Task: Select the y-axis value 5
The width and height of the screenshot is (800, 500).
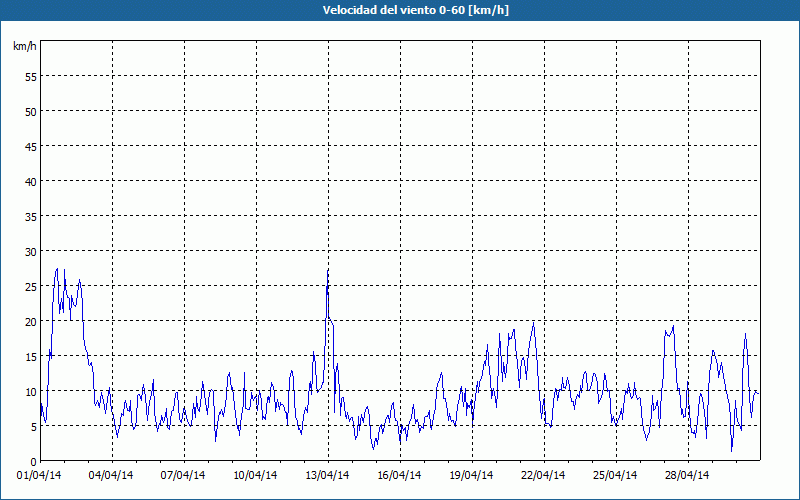Action: (34, 427)
